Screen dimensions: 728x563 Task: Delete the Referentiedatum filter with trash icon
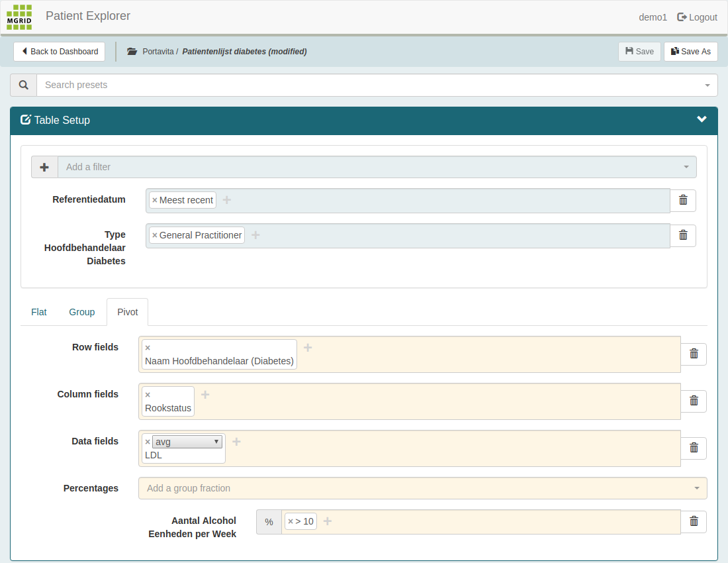683,200
